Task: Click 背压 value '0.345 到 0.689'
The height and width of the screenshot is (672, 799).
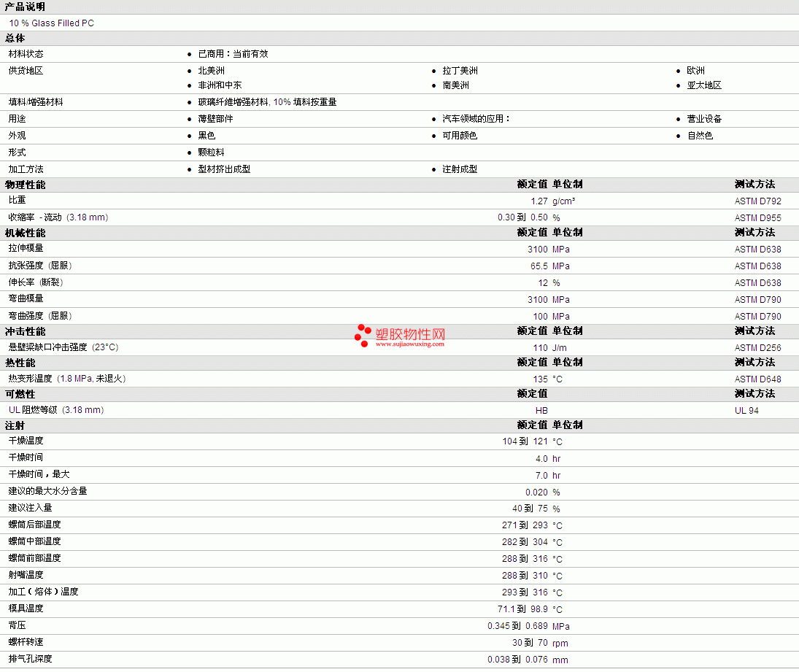Action: [x=518, y=626]
